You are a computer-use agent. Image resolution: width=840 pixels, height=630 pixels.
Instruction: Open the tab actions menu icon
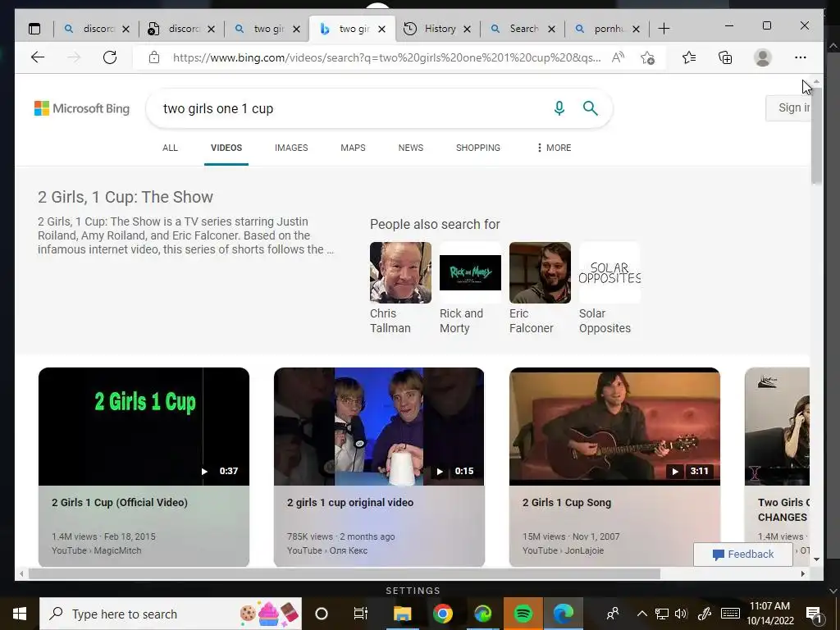coord(34,29)
